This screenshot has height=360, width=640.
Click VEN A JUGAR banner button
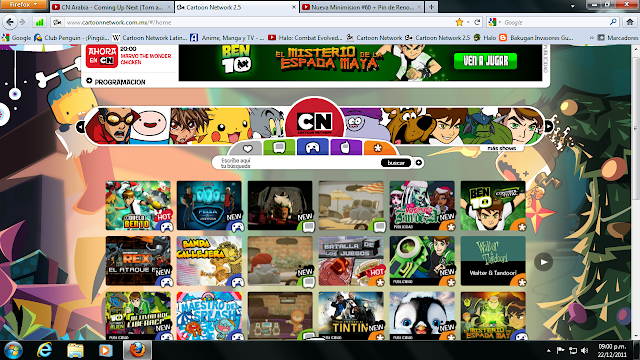coord(485,61)
